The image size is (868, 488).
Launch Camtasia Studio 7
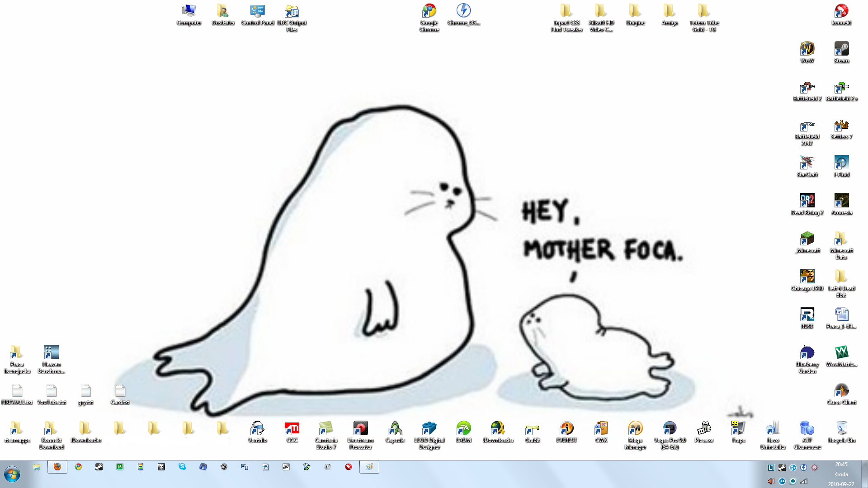pyautogui.click(x=326, y=436)
